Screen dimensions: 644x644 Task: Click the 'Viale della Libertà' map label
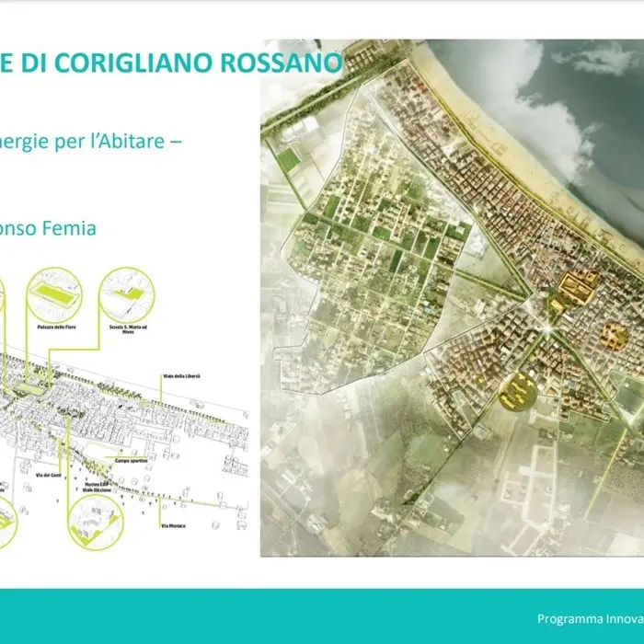click(x=181, y=376)
